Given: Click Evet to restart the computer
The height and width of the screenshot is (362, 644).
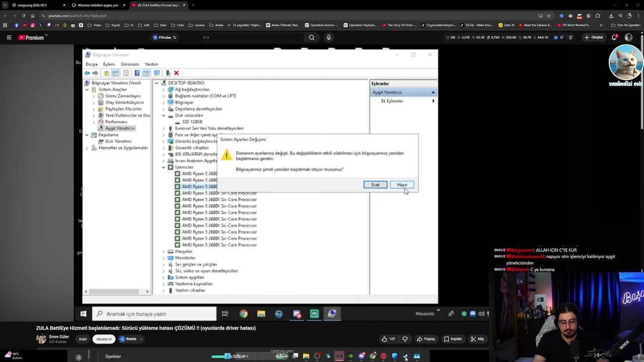Looking at the screenshot, I should (375, 185).
